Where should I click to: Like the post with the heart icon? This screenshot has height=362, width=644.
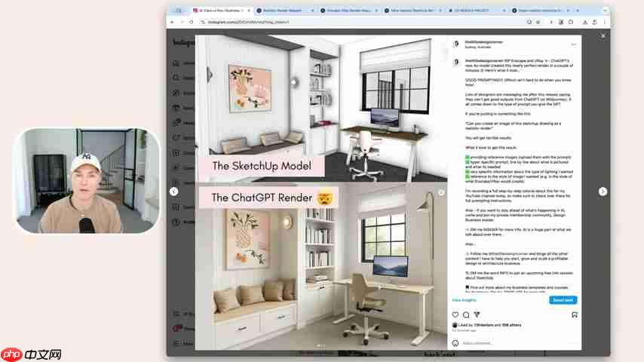[455, 314]
